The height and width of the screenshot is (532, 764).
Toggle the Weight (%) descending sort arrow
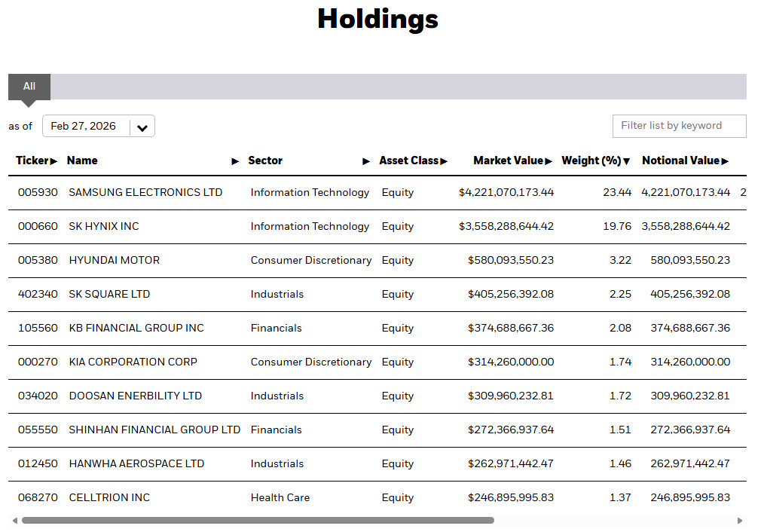click(x=627, y=161)
